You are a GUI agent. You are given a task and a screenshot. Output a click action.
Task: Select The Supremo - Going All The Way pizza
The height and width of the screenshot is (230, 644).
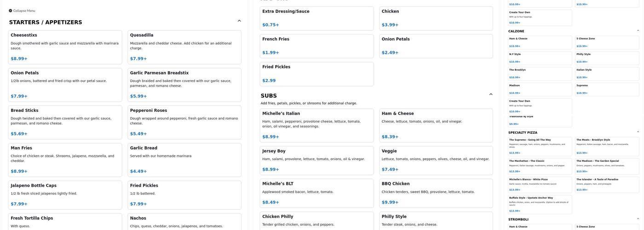click(540, 146)
